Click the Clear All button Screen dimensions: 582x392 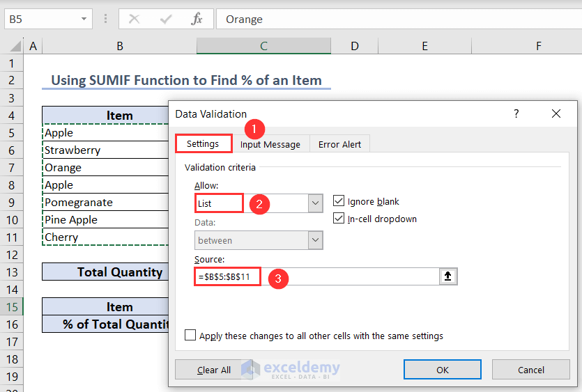point(213,370)
